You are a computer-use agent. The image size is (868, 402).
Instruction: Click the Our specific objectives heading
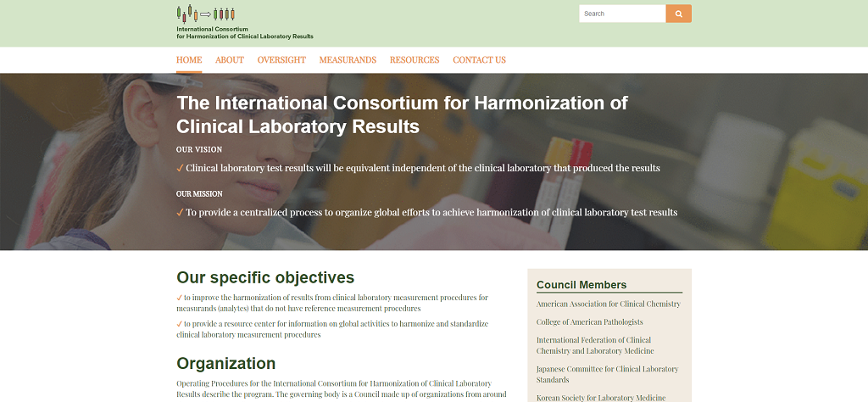click(x=265, y=278)
